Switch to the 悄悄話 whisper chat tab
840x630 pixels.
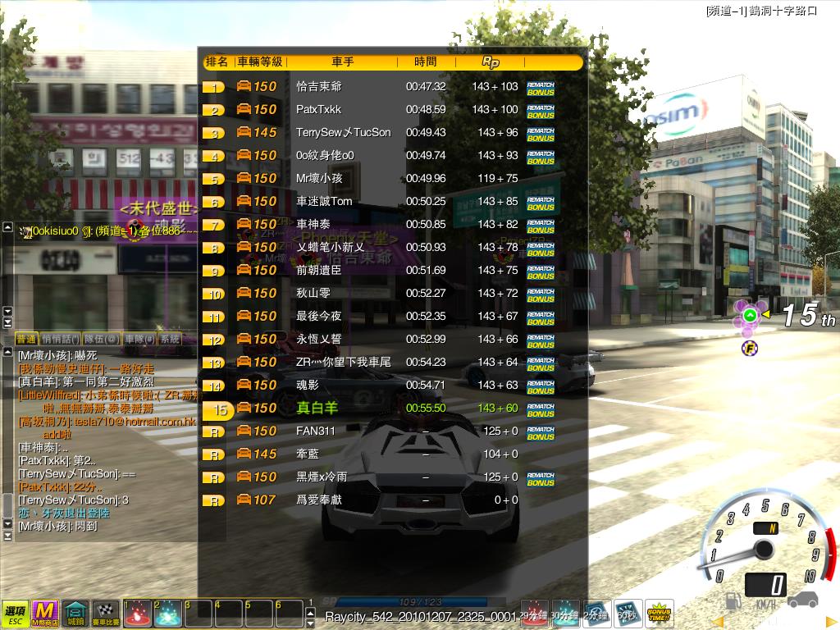60,339
